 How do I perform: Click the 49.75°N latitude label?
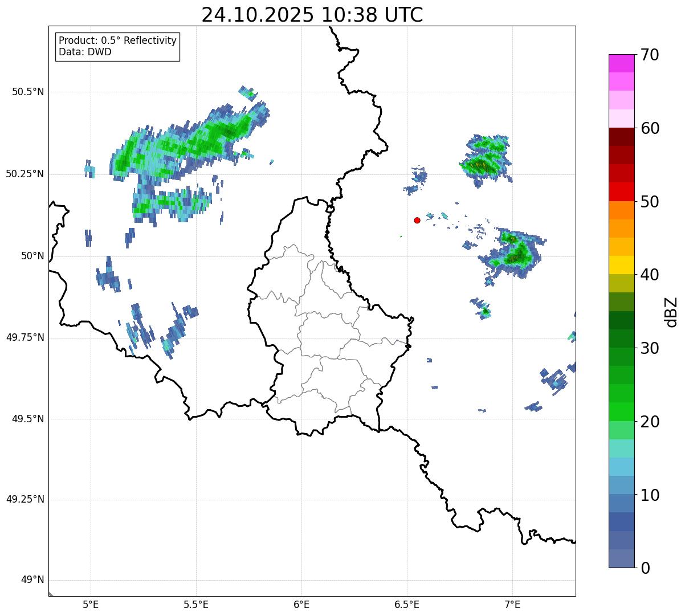(25, 337)
